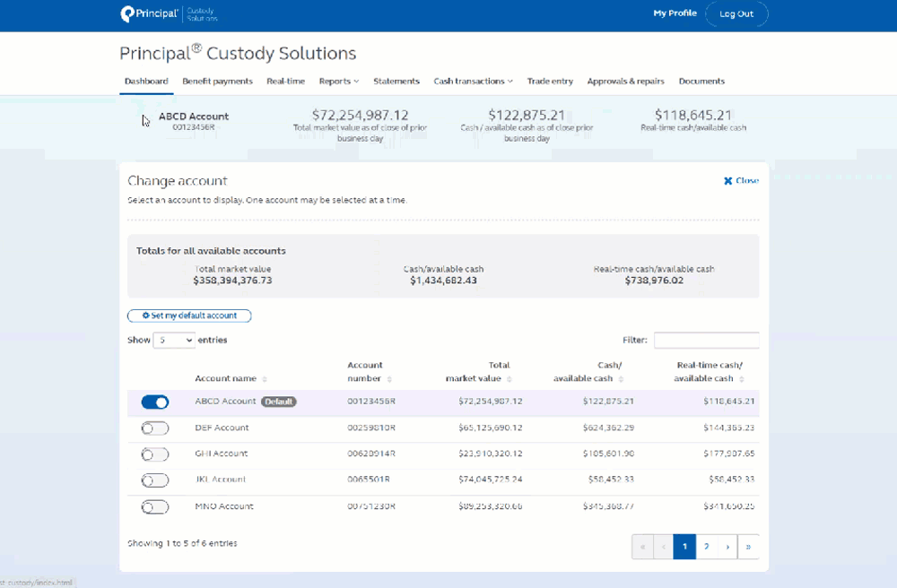Click the last page double-chevron in pagination
897x588 pixels.
[x=748, y=546]
